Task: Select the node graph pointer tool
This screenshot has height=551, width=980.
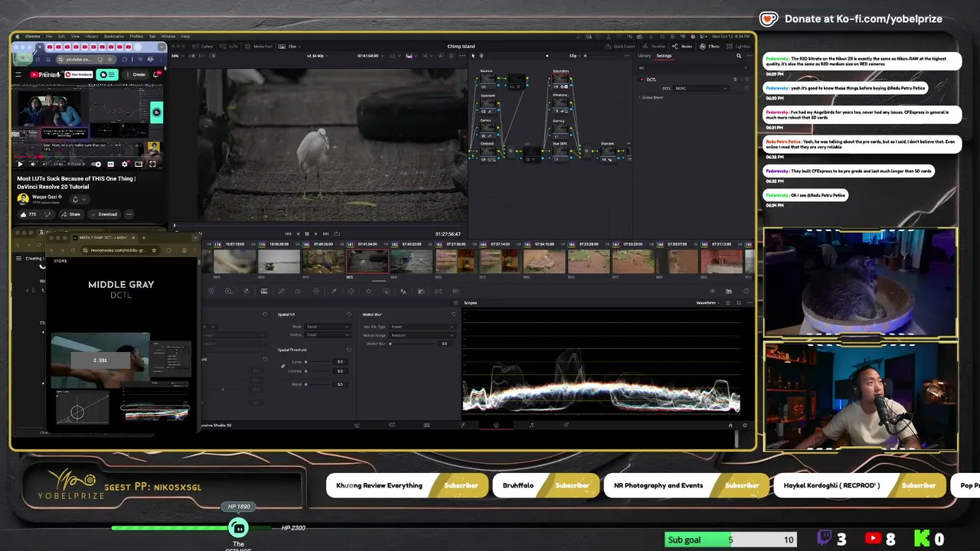Action: (473, 56)
